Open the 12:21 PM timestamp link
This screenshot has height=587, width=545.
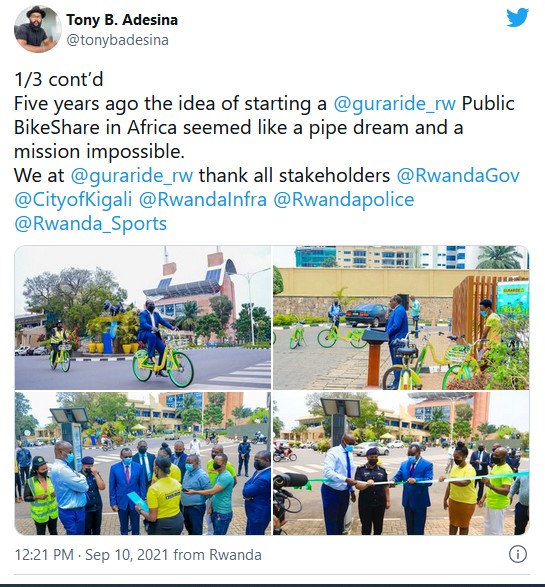point(44,555)
